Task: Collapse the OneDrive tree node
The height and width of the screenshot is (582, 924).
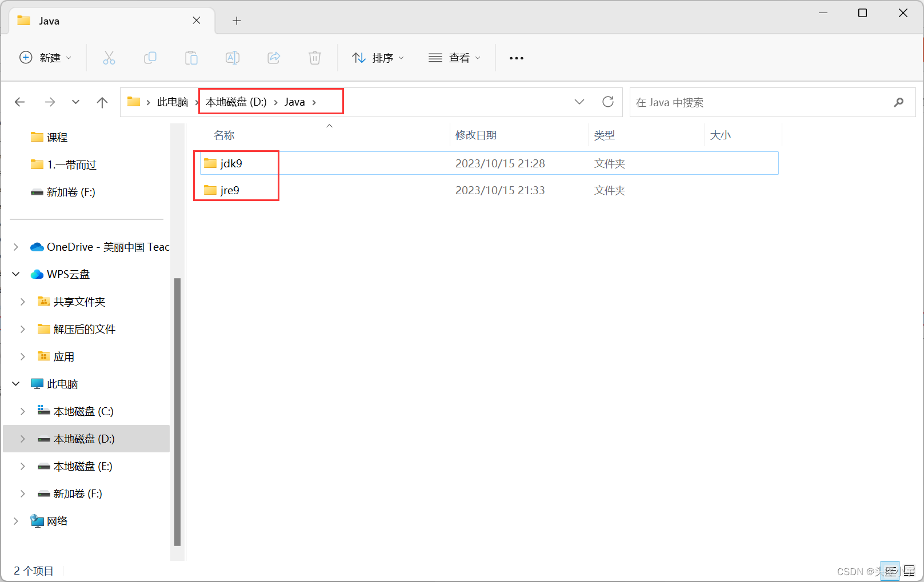Action: [15, 247]
